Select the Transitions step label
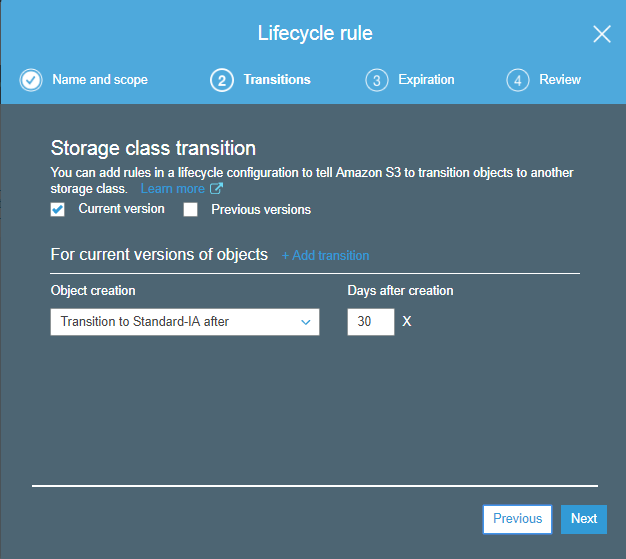This screenshot has height=559, width=626. pyautogui.click(x=276, y=80)
